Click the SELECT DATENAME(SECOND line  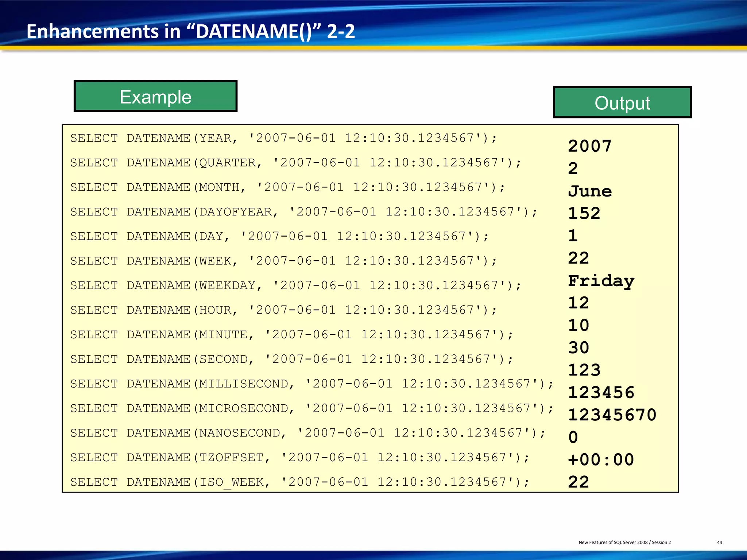292,359
